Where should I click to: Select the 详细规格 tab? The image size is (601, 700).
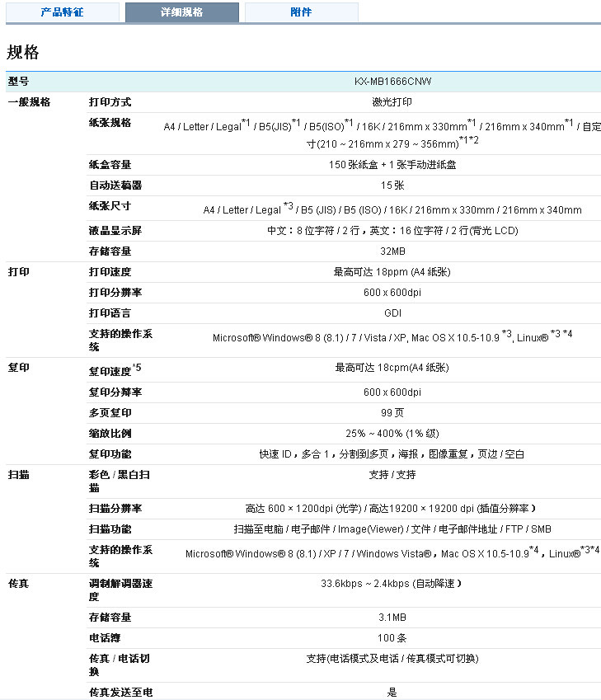tap(181, 12)
